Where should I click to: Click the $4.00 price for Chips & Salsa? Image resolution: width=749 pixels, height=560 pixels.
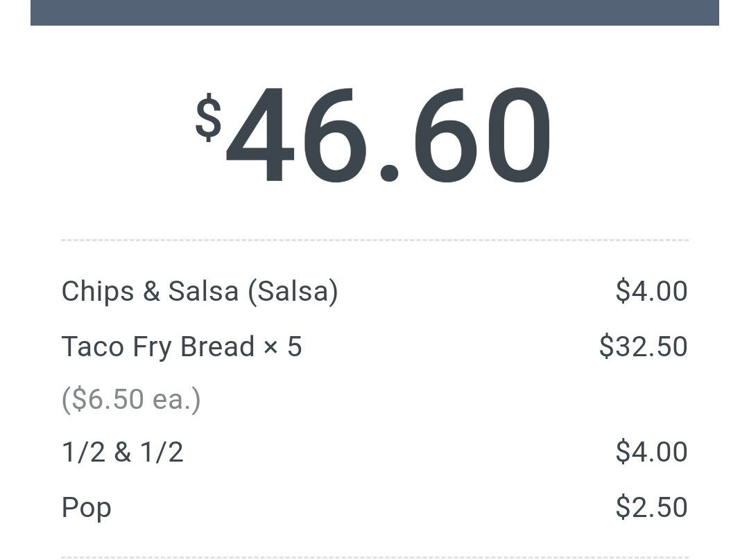(651, 291)
